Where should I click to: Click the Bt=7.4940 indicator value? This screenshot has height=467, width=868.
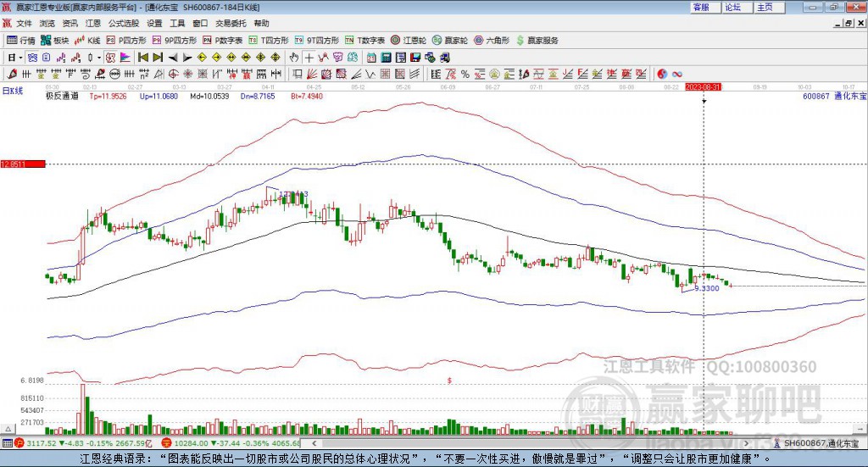tap(307, 97)
